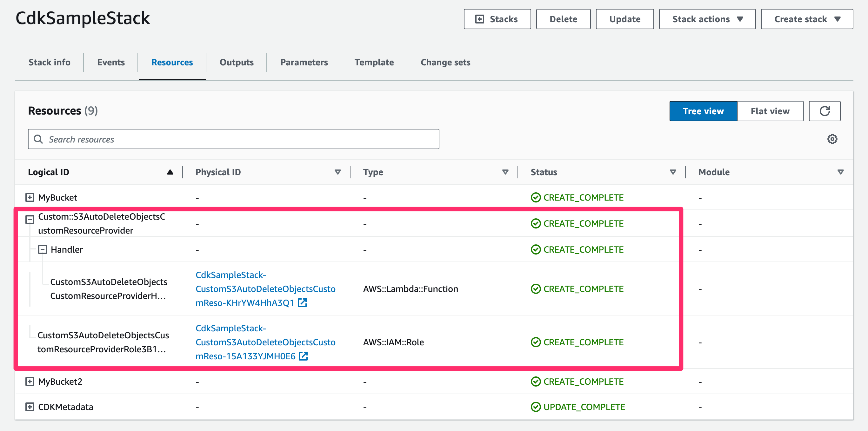
Task: Switch to Flat view
Action: (770, 111)
